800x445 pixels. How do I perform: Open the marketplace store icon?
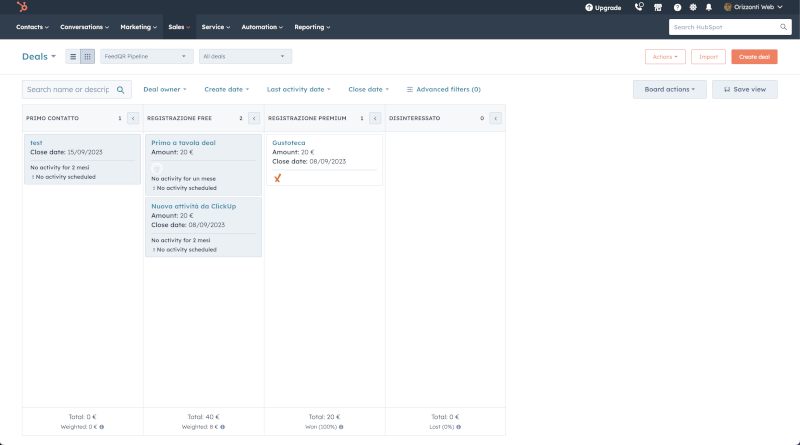658,7
